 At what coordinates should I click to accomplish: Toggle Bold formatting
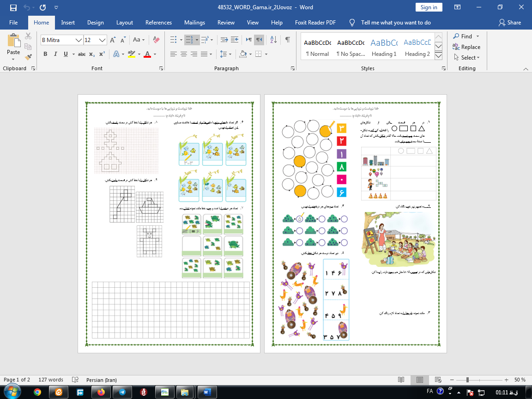45,54
